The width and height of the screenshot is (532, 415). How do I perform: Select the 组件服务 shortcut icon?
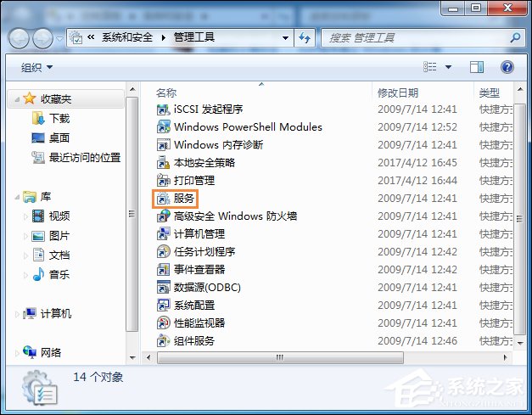(163, 340)
